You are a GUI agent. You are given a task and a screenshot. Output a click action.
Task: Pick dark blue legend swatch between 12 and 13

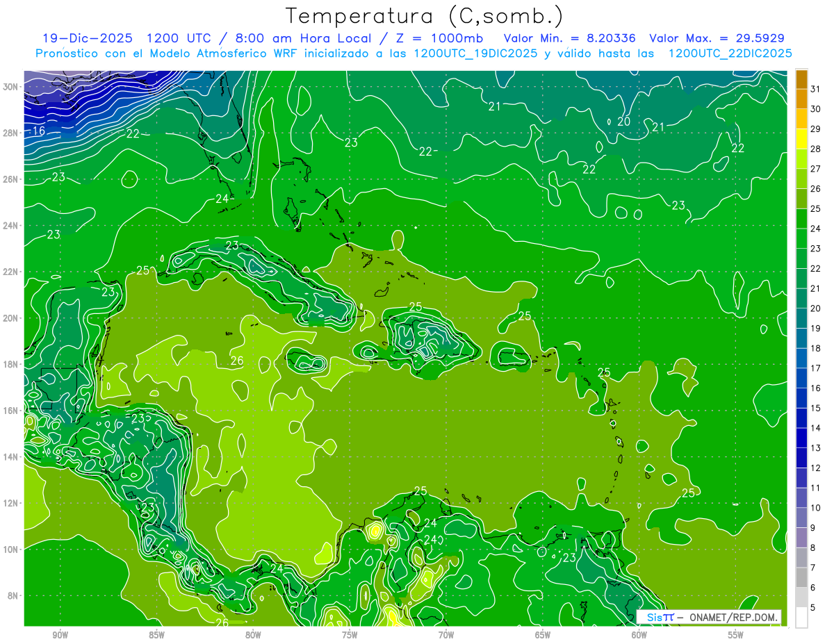click(x=801, y=459)
